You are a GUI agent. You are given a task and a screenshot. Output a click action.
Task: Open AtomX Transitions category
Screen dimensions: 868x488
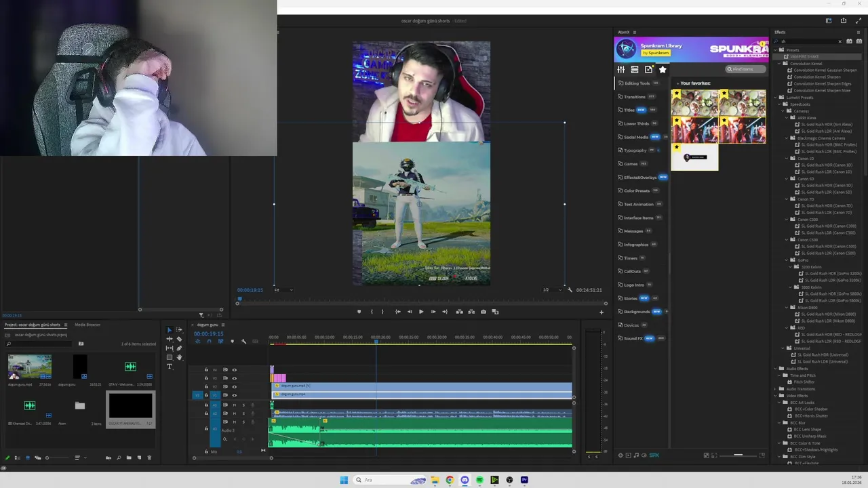[x=635, y=97]
